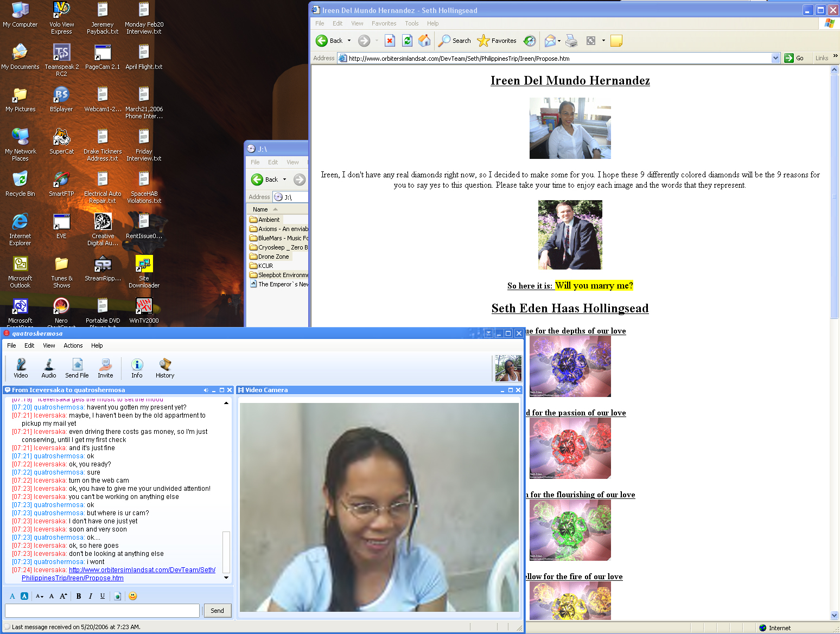Click the chat message input field
The width and height of the screenshot is (840, 634).
pyautogui.click(x=102, y=611)
